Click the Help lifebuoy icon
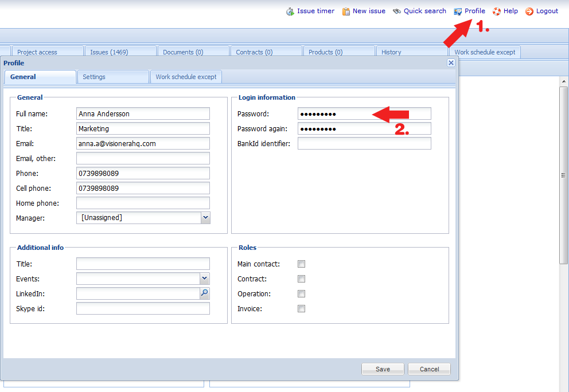This screenshot has width=569, height=392. tap(496, 11)
